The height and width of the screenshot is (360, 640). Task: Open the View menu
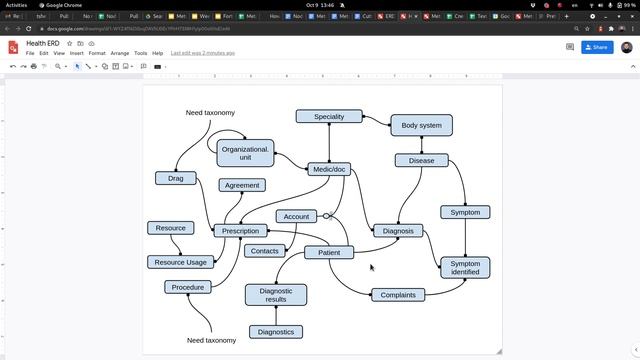pyautogui.click(x=59, y=53)
